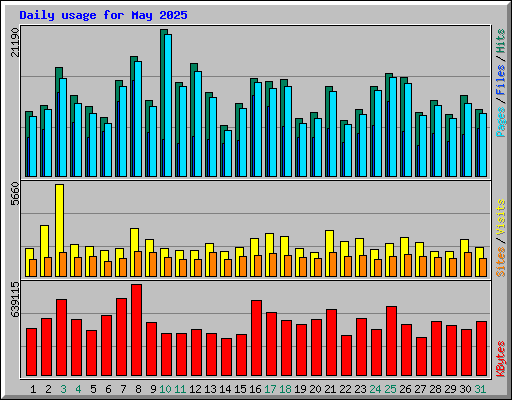Click the red KBytes bar for day 31
Image resolution: width=512 pixels, height=400 pixels.
point(481,349)
